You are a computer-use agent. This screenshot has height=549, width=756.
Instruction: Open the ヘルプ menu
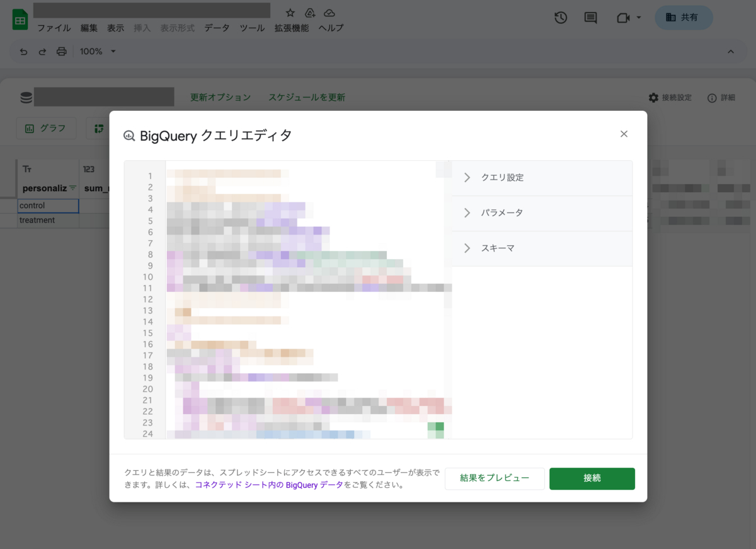pos(331,28)
